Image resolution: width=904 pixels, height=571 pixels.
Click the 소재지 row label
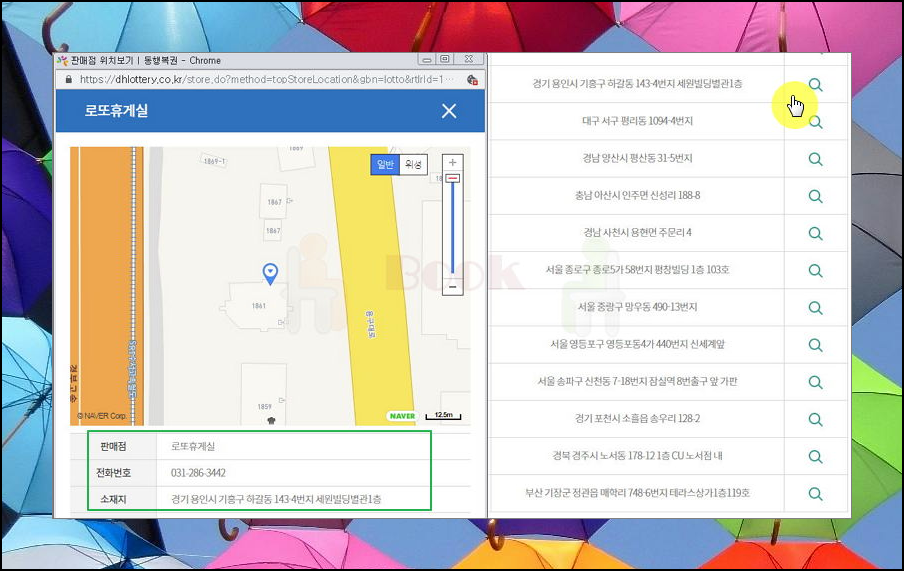click(x=113, y=499)
